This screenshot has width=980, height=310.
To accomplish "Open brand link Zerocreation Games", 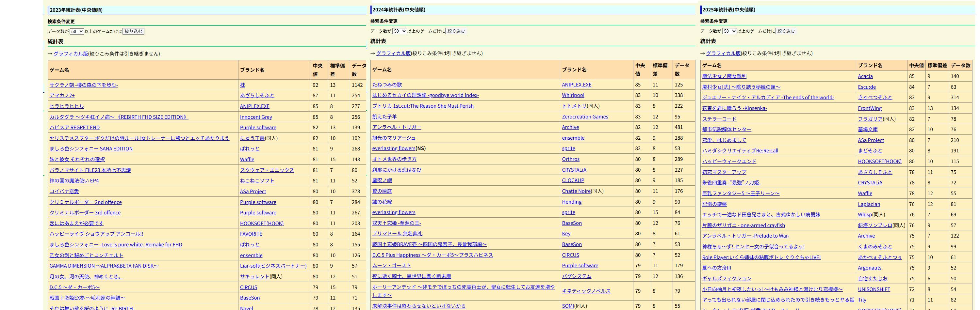I will pos(585,116).
